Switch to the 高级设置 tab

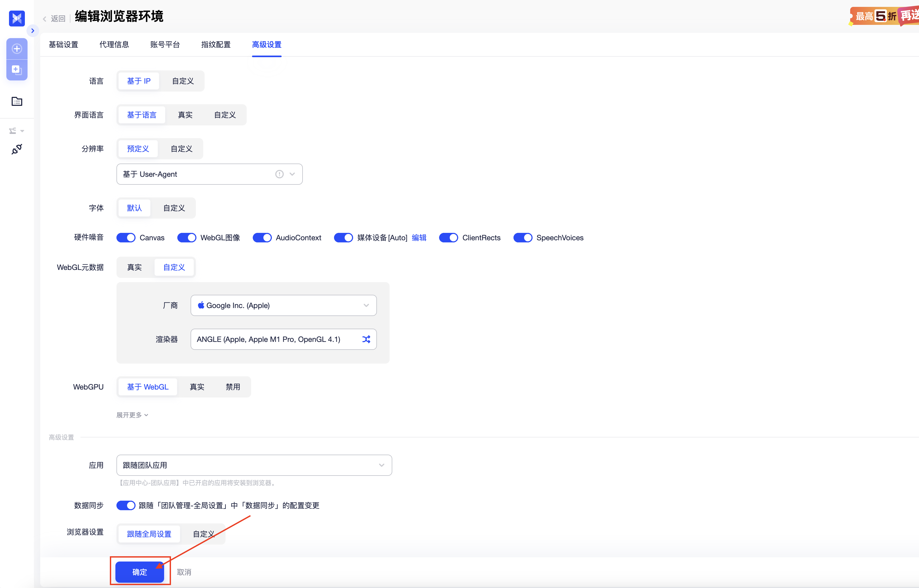coord(267,45)
